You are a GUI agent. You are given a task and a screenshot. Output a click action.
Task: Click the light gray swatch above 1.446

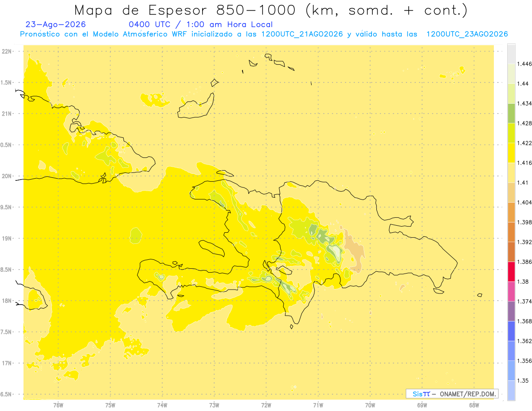pyautogui.click(x=511, y=54)
